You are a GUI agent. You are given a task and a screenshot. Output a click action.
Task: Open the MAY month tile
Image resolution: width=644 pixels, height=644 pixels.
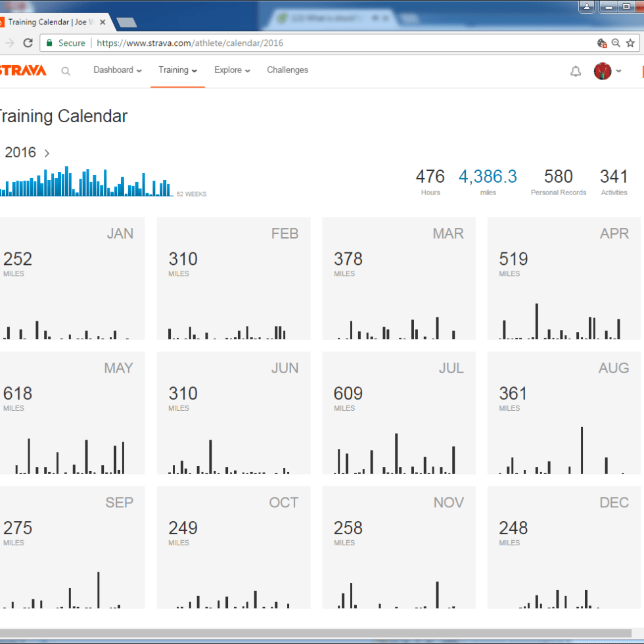(x=71, y=413)
